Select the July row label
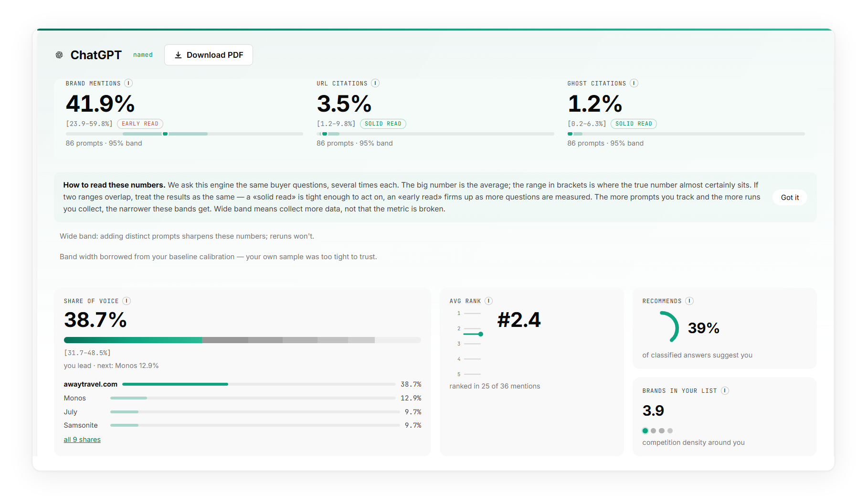The width and height of the screenshot is (867, 504). pyautogui.click(x=71, y=412)
